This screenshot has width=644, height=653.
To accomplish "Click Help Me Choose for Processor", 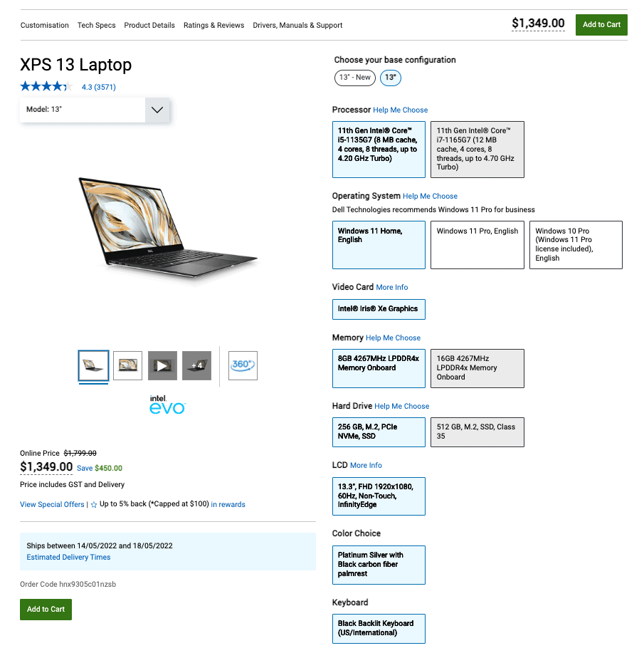I will [401, 110].
